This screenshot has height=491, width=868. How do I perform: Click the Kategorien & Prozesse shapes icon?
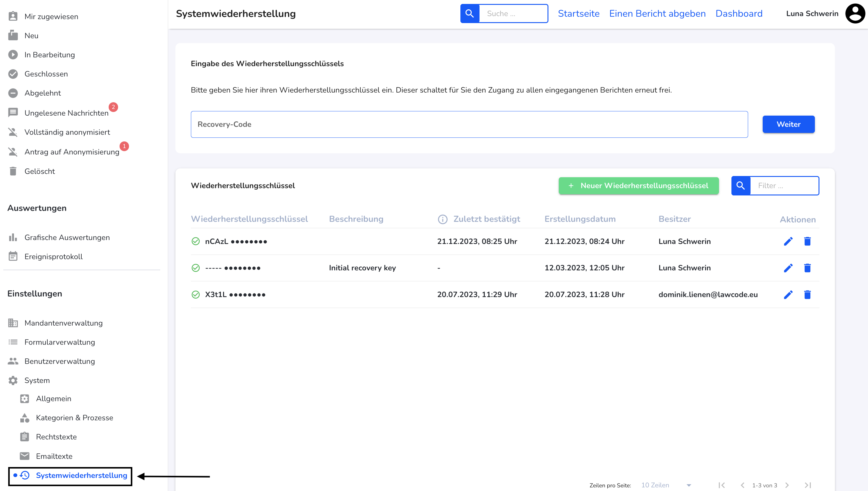pos(25,418)
